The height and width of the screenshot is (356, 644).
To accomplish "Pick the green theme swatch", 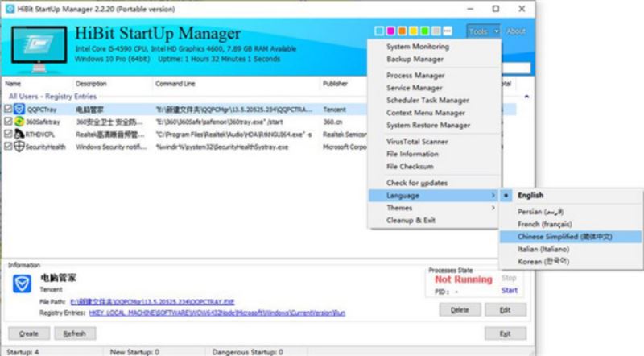I will 425,31.
